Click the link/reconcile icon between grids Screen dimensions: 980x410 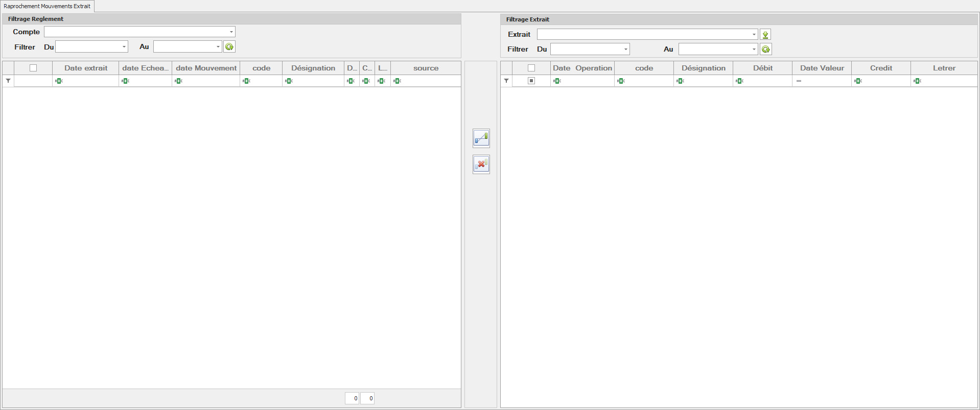[481, 138]
